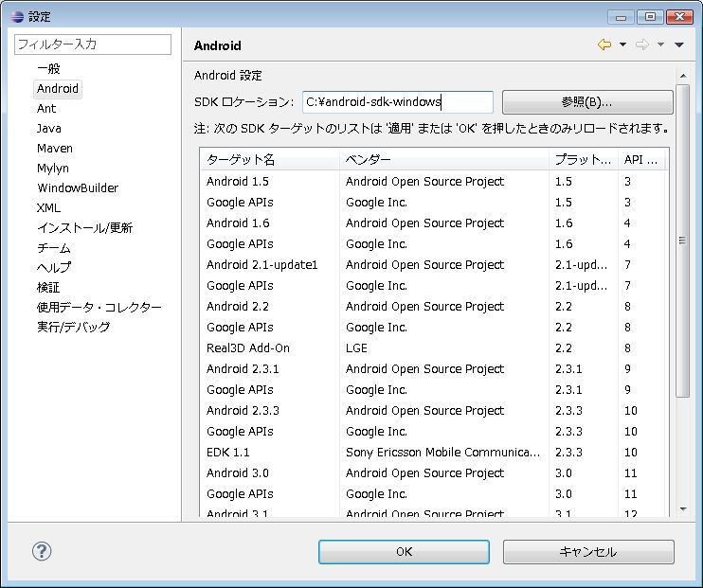
Task: Click the scroll up arrow of the Android page
Action: [683, 76]
